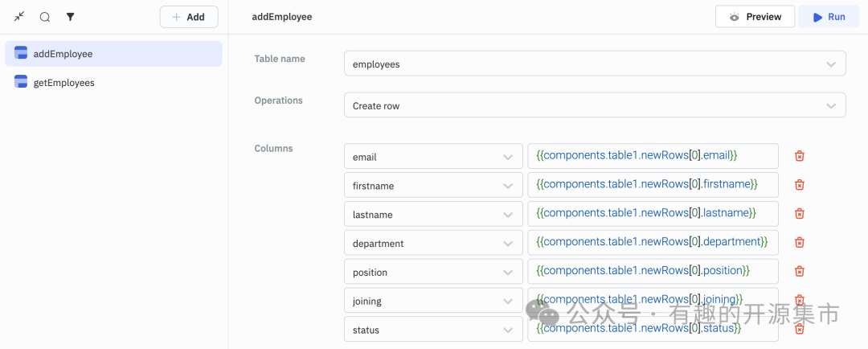The width and height of the screenshot is (868, 349).
Task: Delete the email column row
Action: tap(800, 156)
